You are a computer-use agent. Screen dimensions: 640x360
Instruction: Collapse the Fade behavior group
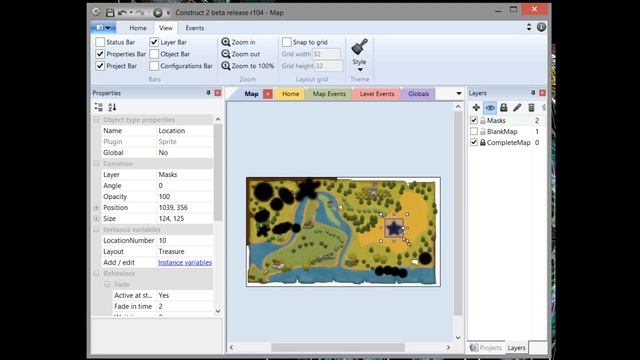pos(107,284)
